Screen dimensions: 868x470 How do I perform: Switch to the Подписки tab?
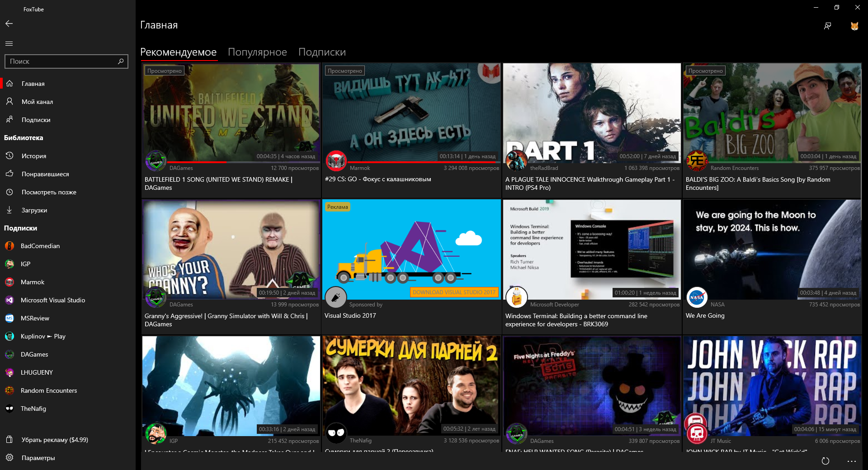pos(322,52)
